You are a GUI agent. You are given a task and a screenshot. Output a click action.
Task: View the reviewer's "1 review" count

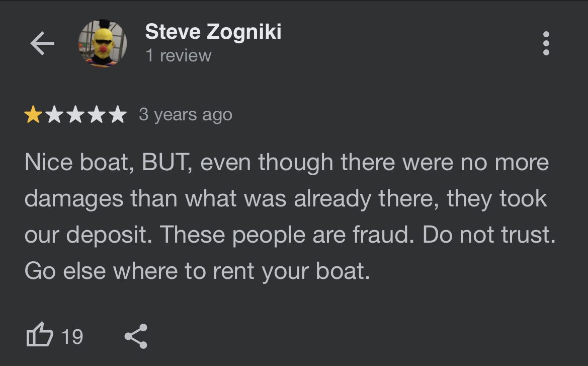click(x=179, y=55)
